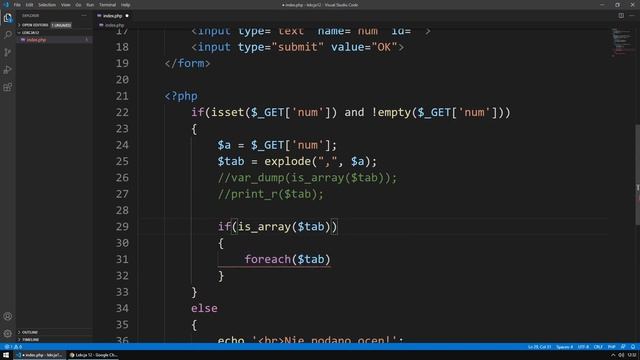Click the UTF-8 encoding indicator

pyautogui.click(x=583, y=347)
